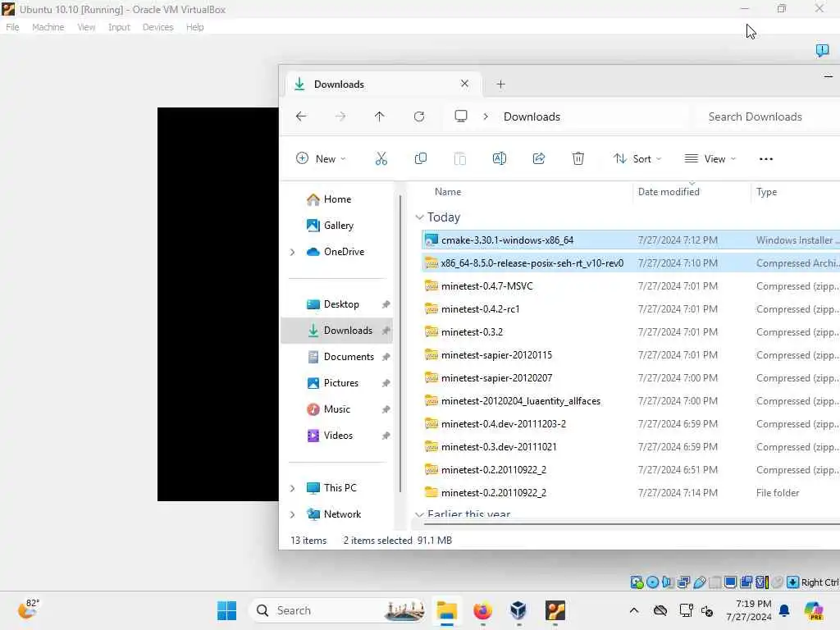Open the Sort dropdown
Image resolution: width=840 pixels, height=630 pixels.
coord(637,158)
